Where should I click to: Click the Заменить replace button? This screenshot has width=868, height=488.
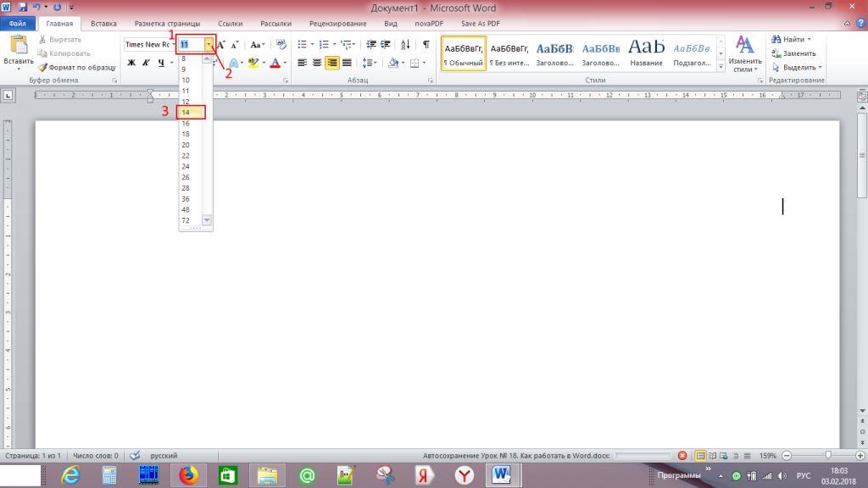[x=794, y=53]
